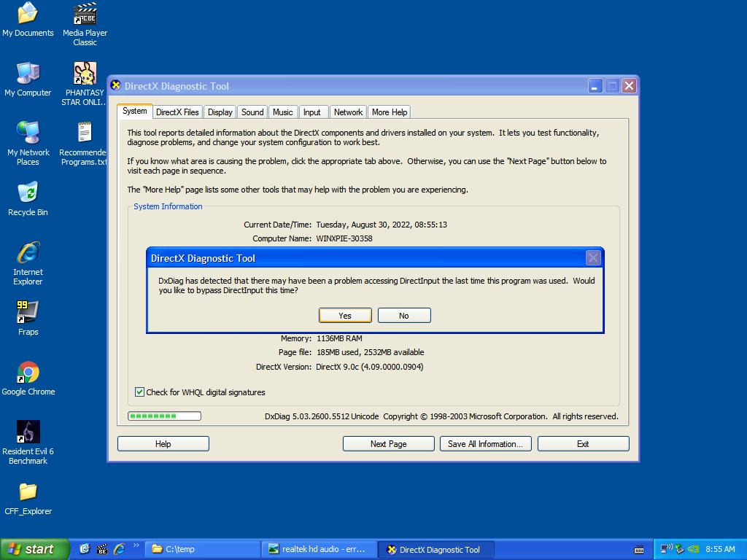This screenshot has height=560, width=747.
Task: Click the DirectX icon in title bar
Action: [x=115, y=86]
